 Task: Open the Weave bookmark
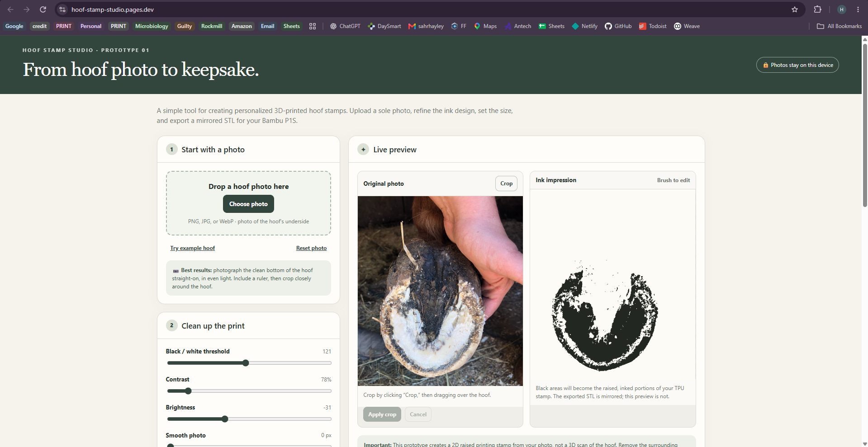tap(687, 26)
